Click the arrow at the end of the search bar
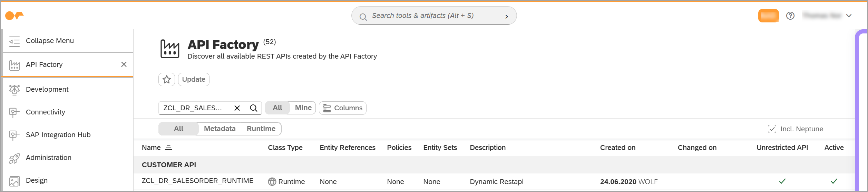 pos(506,17)
